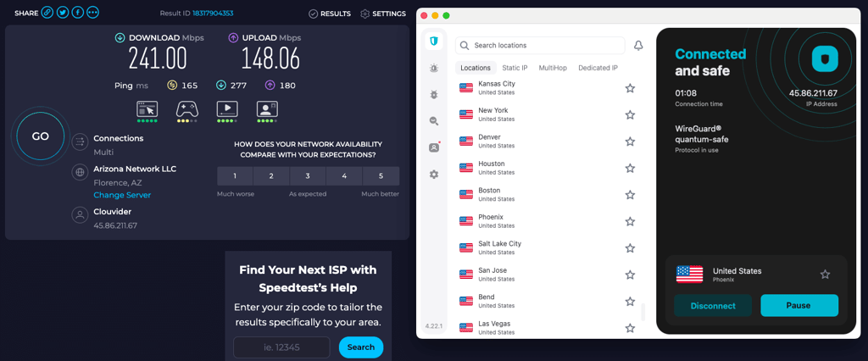Open Antivirus bug icon in sidebar

click(x=434, y=95)
